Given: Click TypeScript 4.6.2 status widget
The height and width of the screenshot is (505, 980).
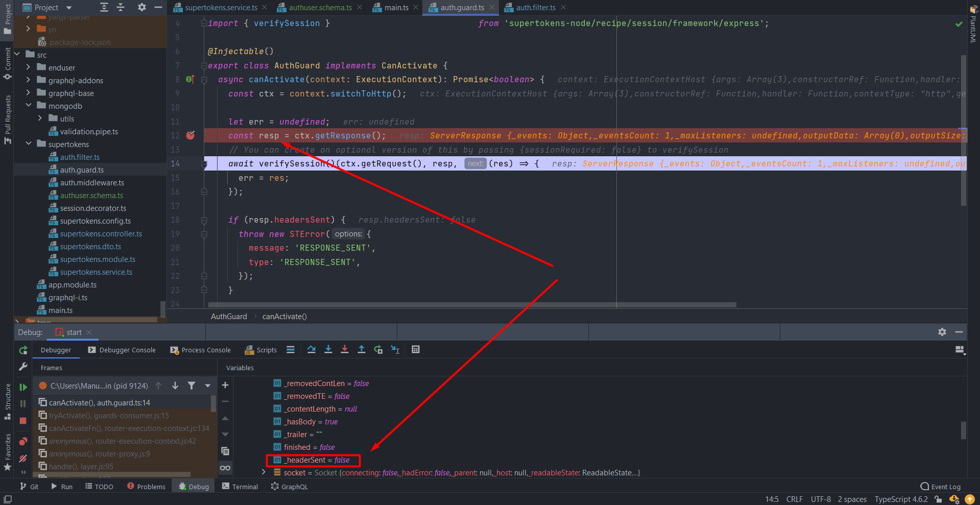Looking at the screenshot, I should pos(901,499).
